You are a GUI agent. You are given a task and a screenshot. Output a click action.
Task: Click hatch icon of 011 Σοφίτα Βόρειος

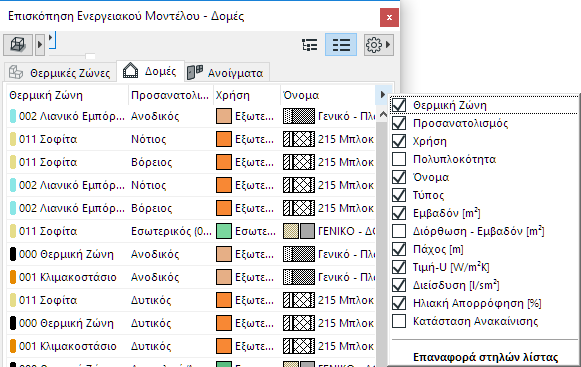tap(299, 162)
